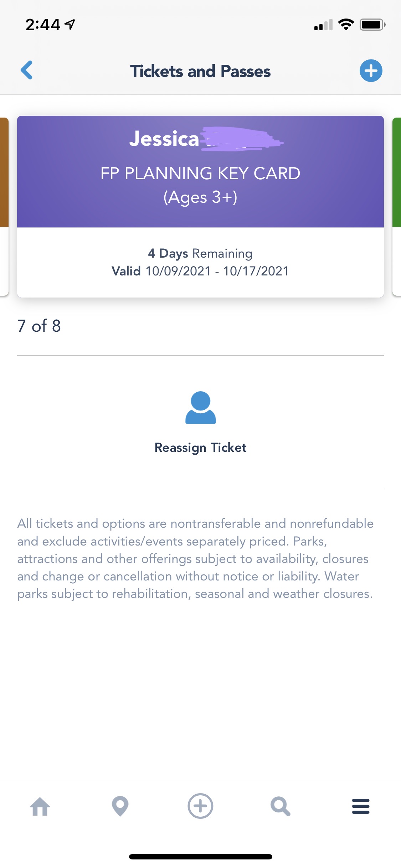Tap the battery icon in status bar
401x868 pixels.
(x=372, y=25)
